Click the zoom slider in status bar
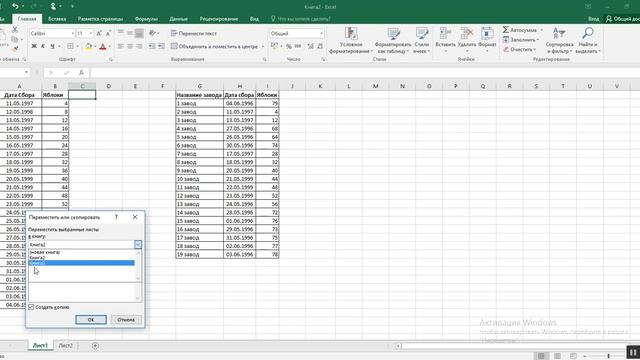 (x=608, y=356)
